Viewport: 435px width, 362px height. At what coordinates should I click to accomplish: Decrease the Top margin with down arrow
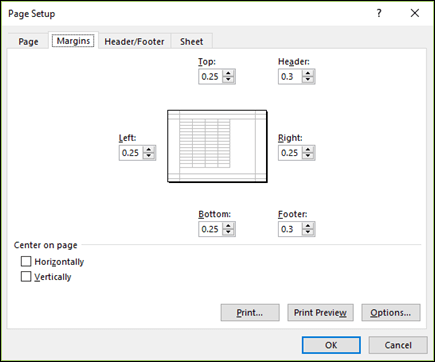point(228,80)
